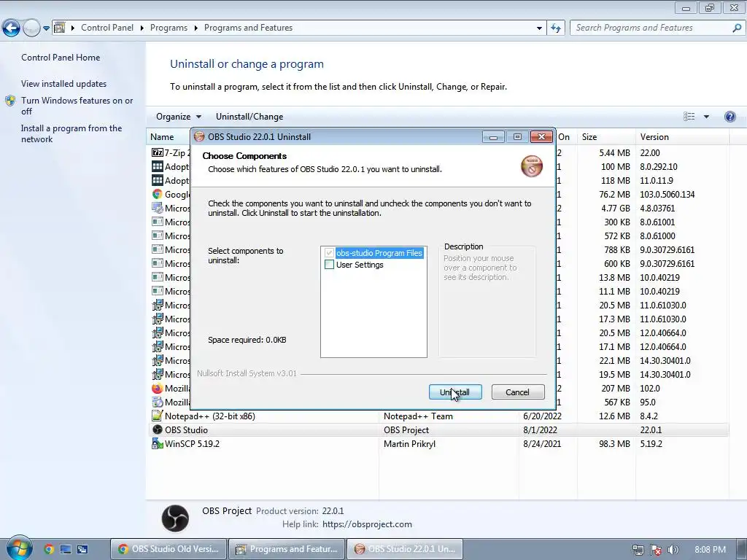Image resolution: width=747 pixels, height=560 pixels.
Task: Click the volume speaker tray icon
Action: click(673, 550)
